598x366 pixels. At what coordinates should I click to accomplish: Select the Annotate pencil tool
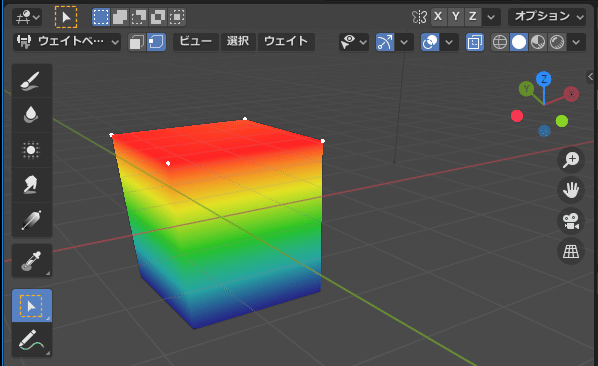(x=32, y=340)
